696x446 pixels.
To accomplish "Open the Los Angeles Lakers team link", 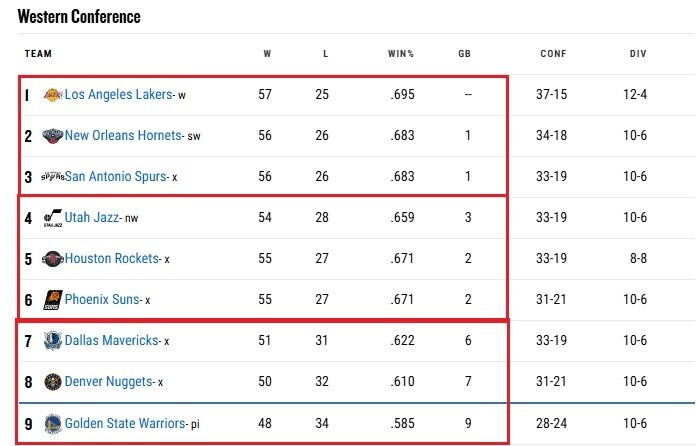I will coord(118,95).
